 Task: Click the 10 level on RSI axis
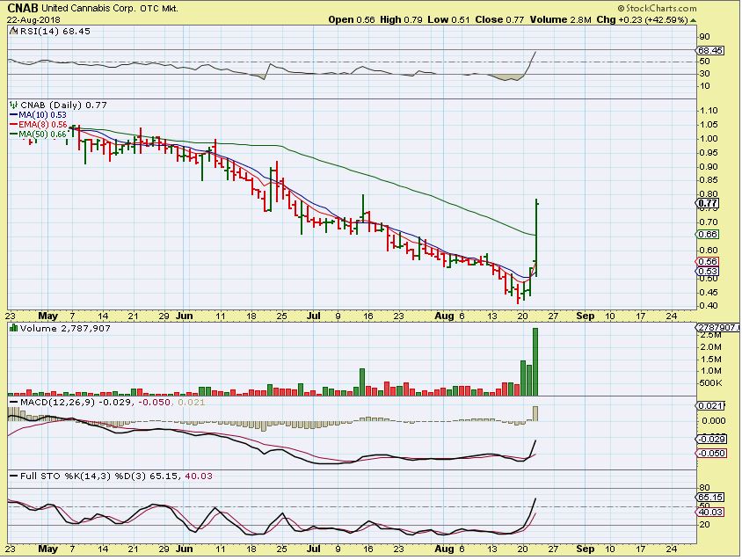[704, 86]
